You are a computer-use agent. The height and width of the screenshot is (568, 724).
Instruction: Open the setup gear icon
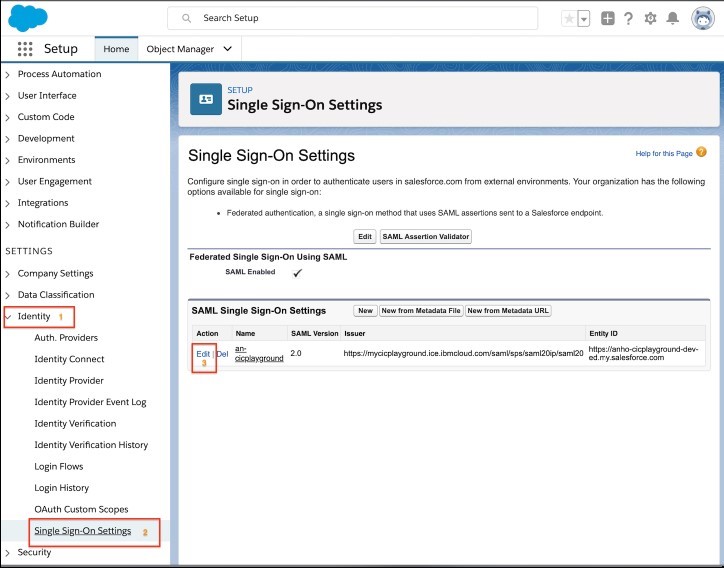(x=650, y=18)
